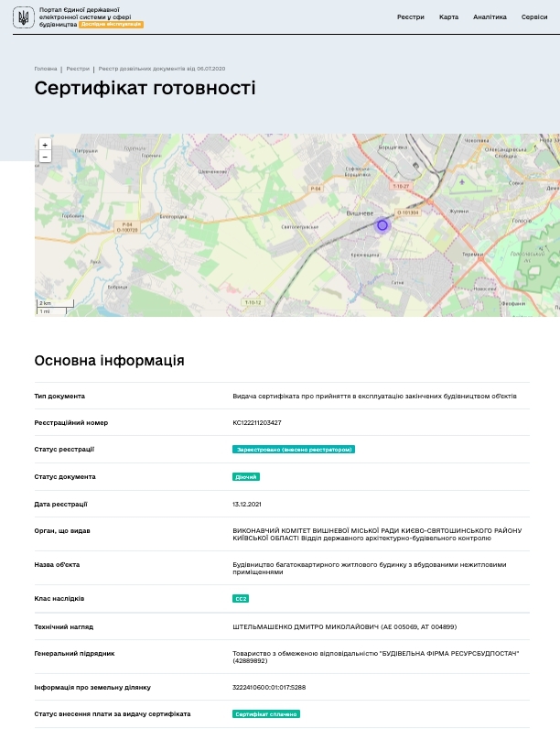Zoom out the map with minus button
Image resolution: width=560 pixels, height=729 pixels.
(x=45, y=157)
